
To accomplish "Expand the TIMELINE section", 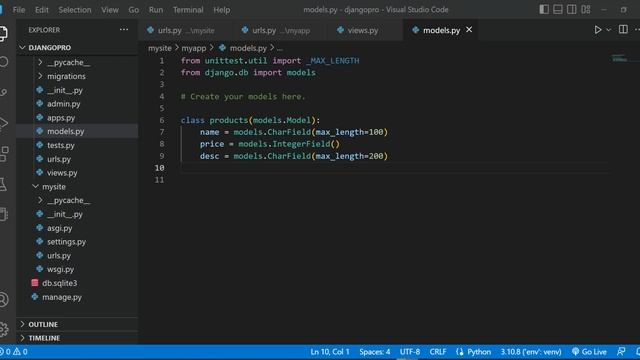I will (78, 338).
